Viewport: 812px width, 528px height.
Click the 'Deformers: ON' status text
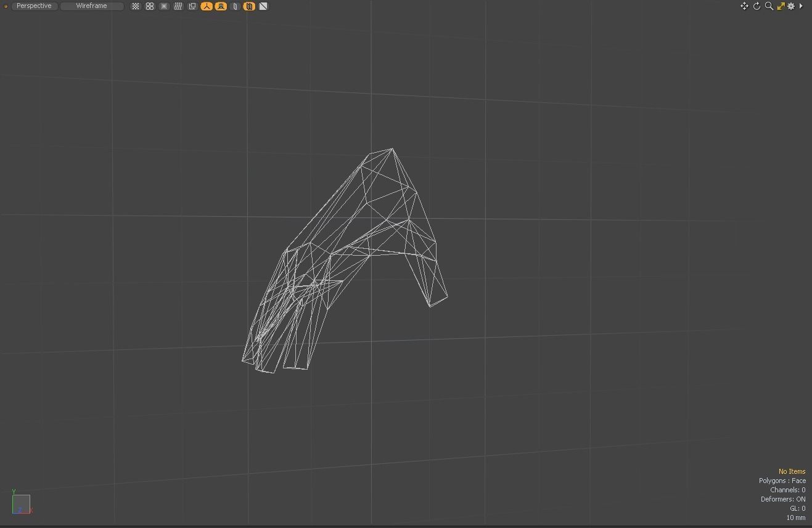[x=783, y=499]
